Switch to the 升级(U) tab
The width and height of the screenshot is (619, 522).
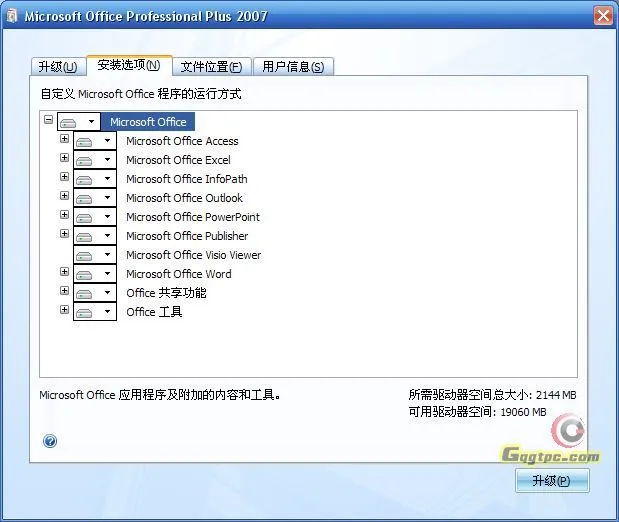click(x=58, y=66)
